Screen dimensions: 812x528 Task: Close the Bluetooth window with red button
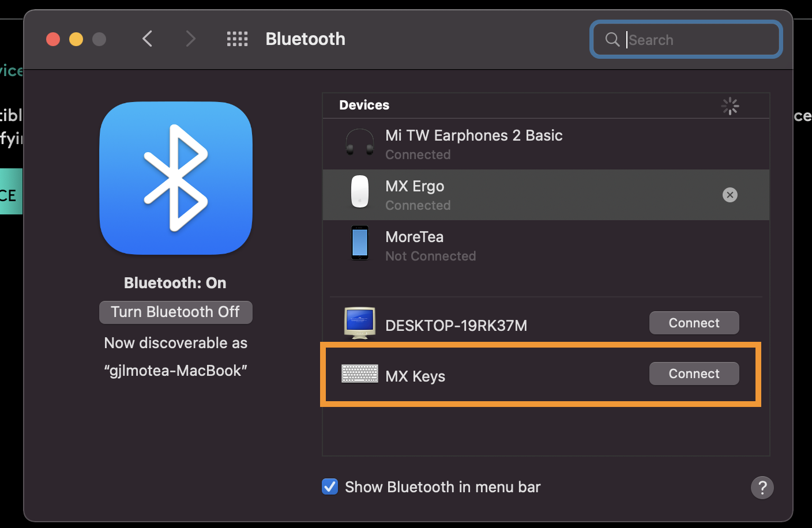53,39
